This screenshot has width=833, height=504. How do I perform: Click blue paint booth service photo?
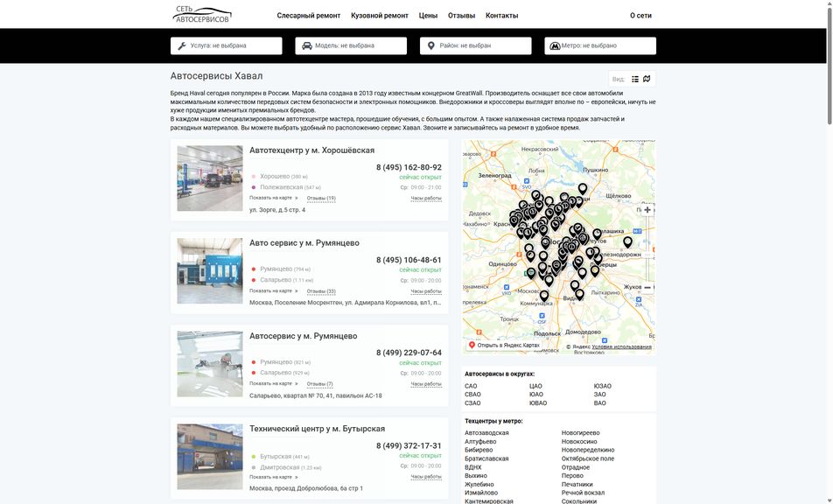[210, 271]
